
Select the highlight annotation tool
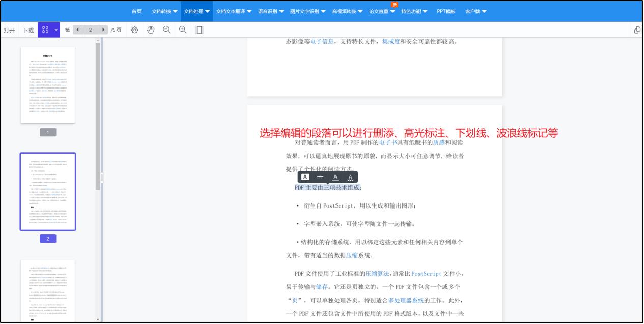click(x=305, y=177)
